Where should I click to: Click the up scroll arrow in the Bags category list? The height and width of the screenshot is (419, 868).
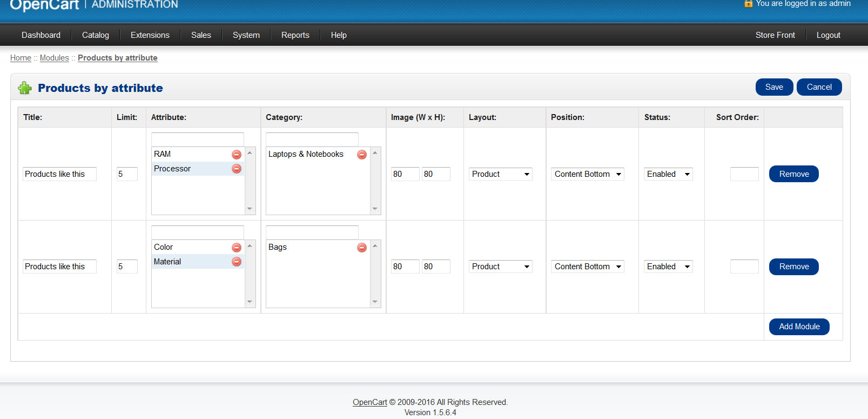375,246
